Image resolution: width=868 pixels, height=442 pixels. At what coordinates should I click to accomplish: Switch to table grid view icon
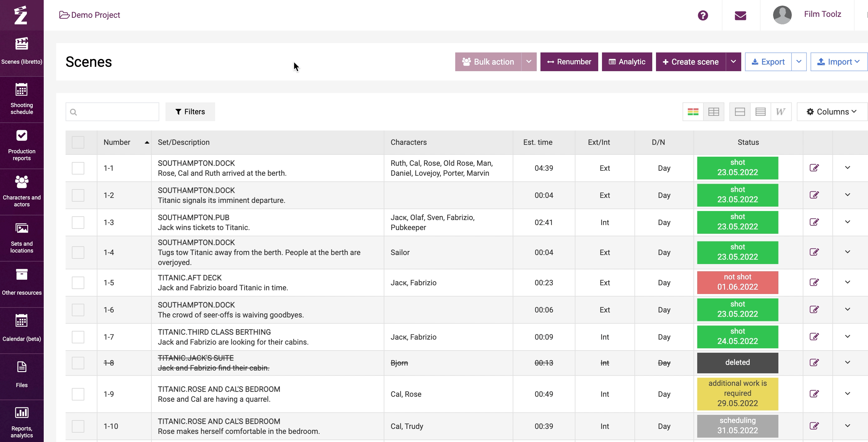(x=713, y=112)
